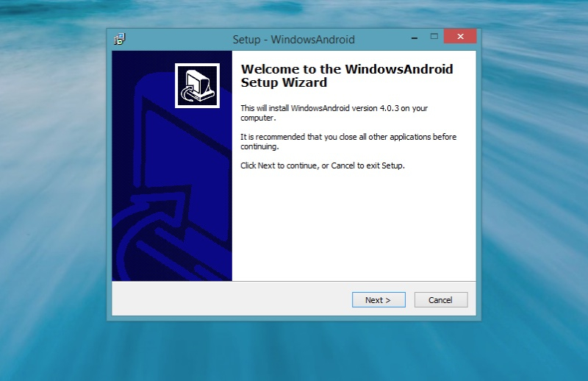The image size is (588, 381).
Task: Click the gray button bar left of Next
Action: coord(228,300)
